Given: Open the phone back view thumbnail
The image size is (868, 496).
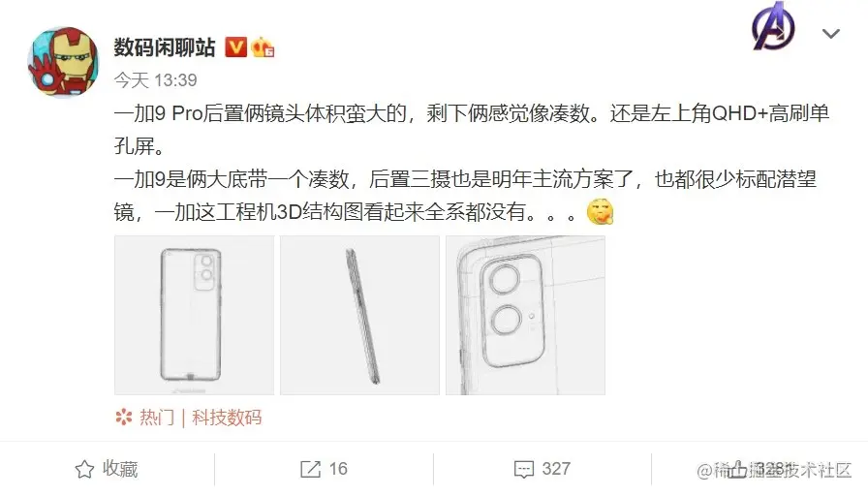Looking at the screenshot, I should pyautogui.click(x=195, y=315).
